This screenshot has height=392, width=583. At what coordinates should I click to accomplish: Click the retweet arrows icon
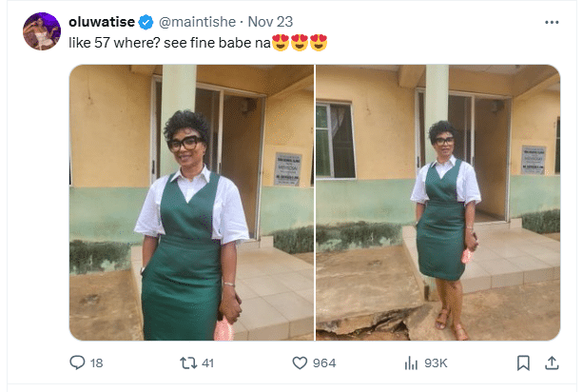coord(188,363)
